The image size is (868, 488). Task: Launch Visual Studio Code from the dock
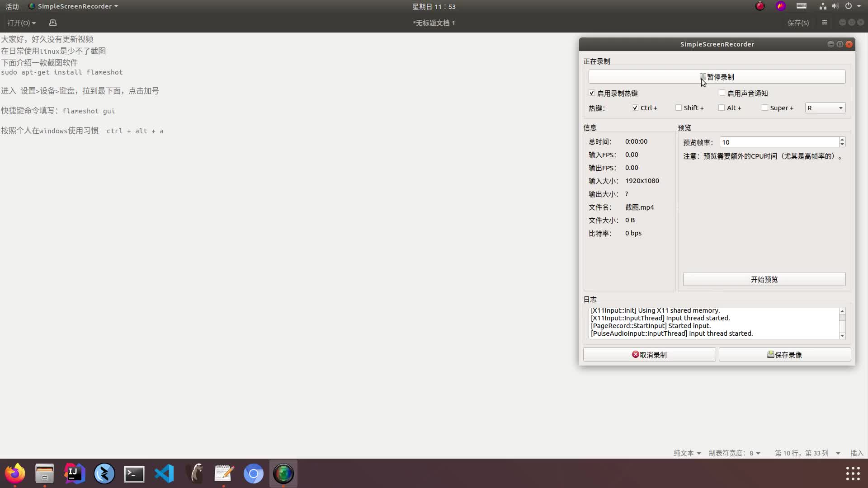pos(164,474)
